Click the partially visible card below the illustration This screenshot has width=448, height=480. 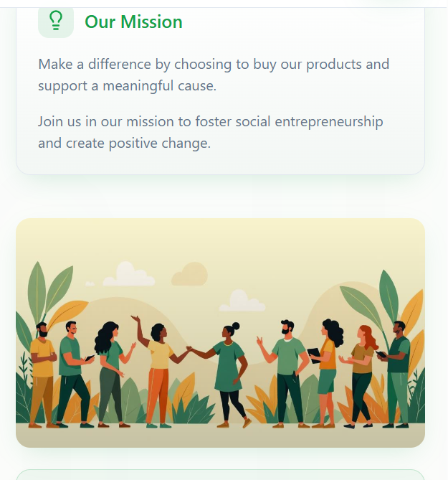220,475
